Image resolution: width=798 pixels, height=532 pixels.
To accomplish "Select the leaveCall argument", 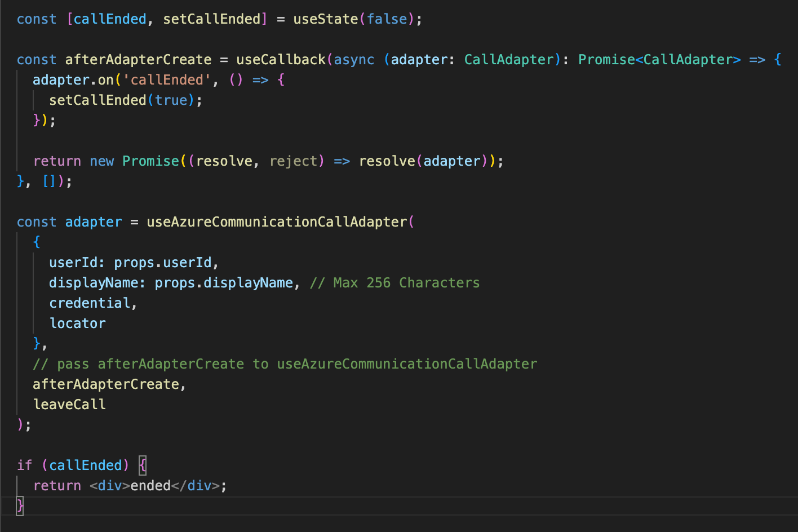I will coord(69,404).
